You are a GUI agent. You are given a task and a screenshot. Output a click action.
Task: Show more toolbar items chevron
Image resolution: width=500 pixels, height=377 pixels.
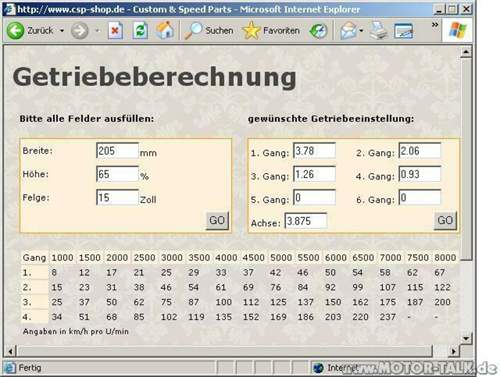point(435,25)
